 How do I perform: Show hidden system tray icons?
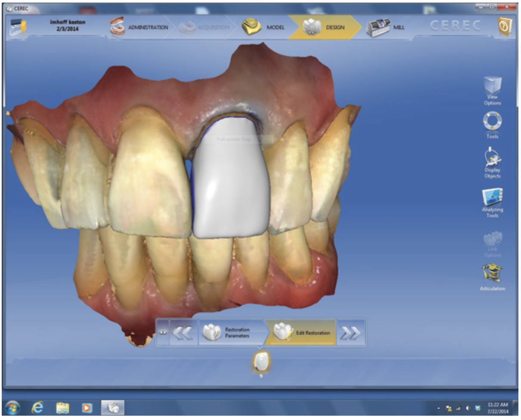[x=438, y=408]
